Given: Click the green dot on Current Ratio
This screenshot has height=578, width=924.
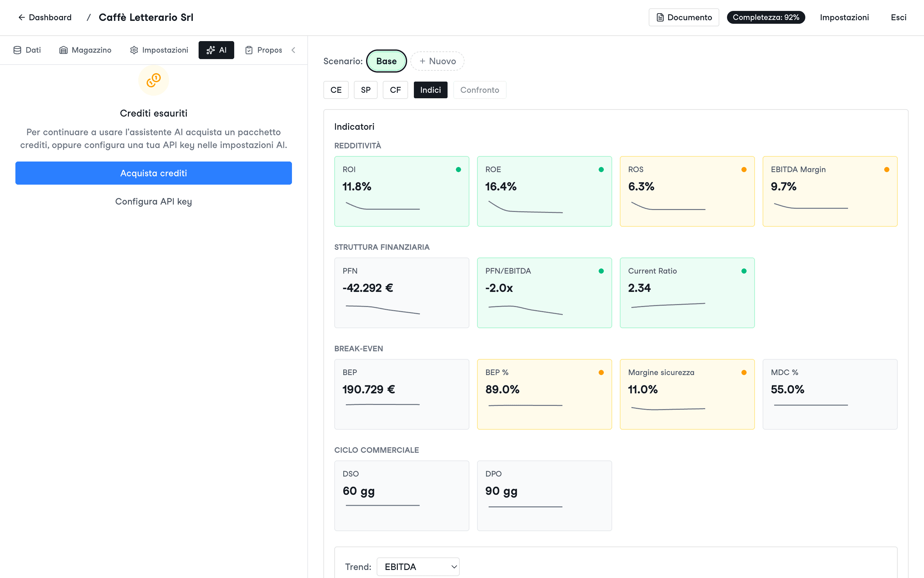Looking at the screenshot, I should [x=744, y=271].
